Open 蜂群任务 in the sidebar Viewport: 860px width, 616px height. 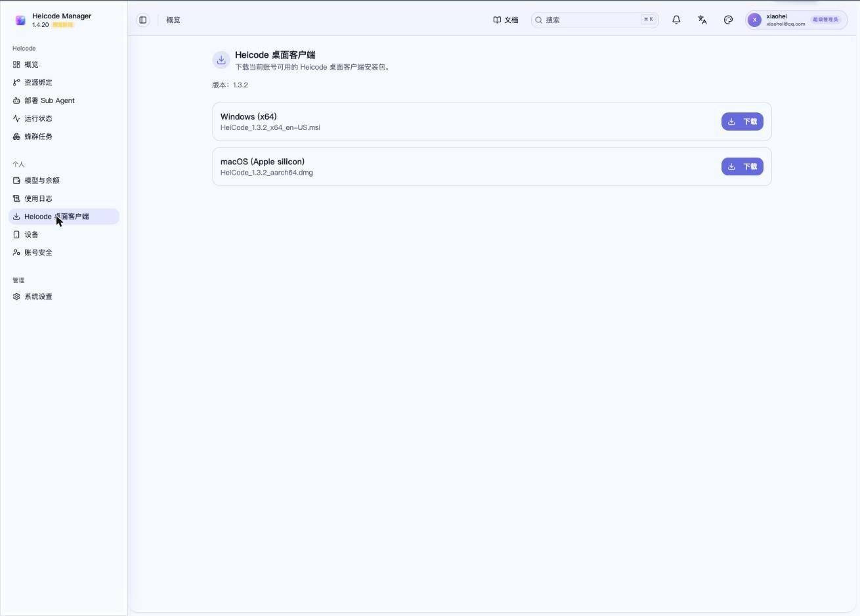point(64,137)
